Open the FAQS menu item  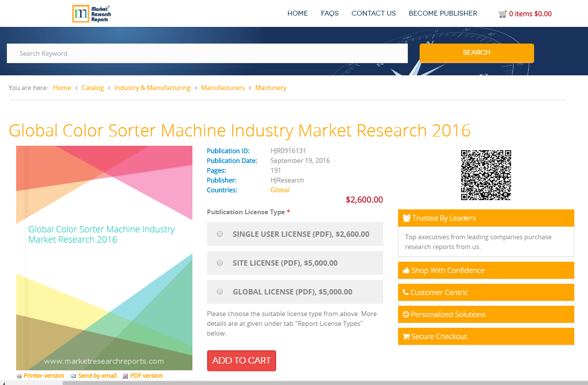(x=330, y=14)
